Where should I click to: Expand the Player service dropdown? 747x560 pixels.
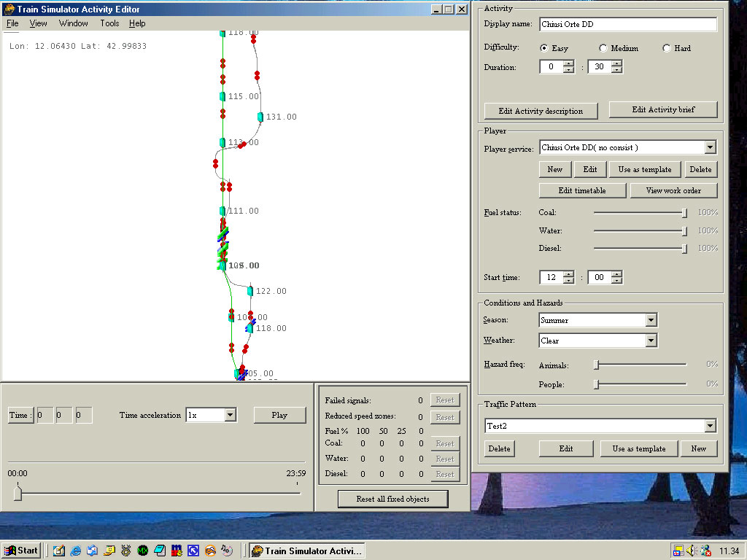click(710, 147)
